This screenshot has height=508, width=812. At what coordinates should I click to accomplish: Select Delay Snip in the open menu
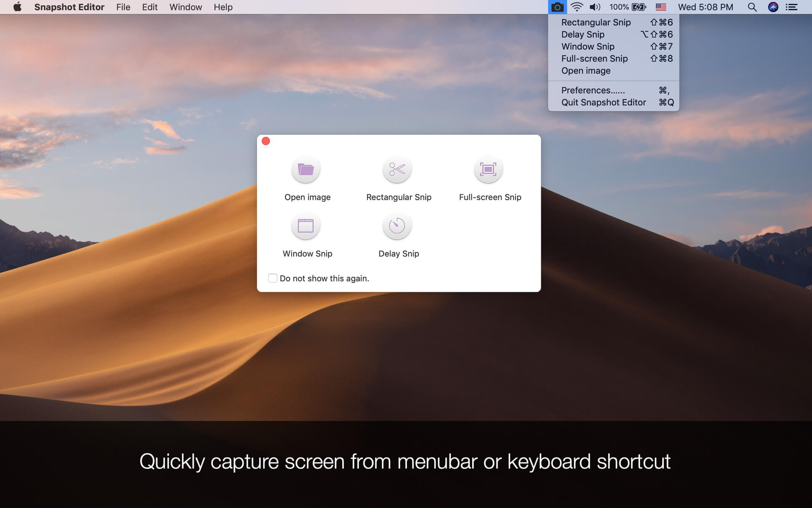click(x=583, y=34)
